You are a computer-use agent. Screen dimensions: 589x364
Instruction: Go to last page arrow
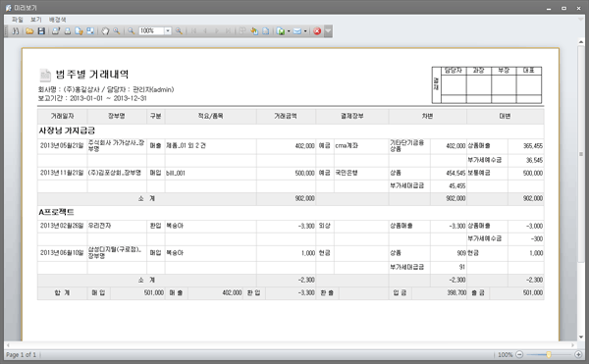(x=228, y=31)
